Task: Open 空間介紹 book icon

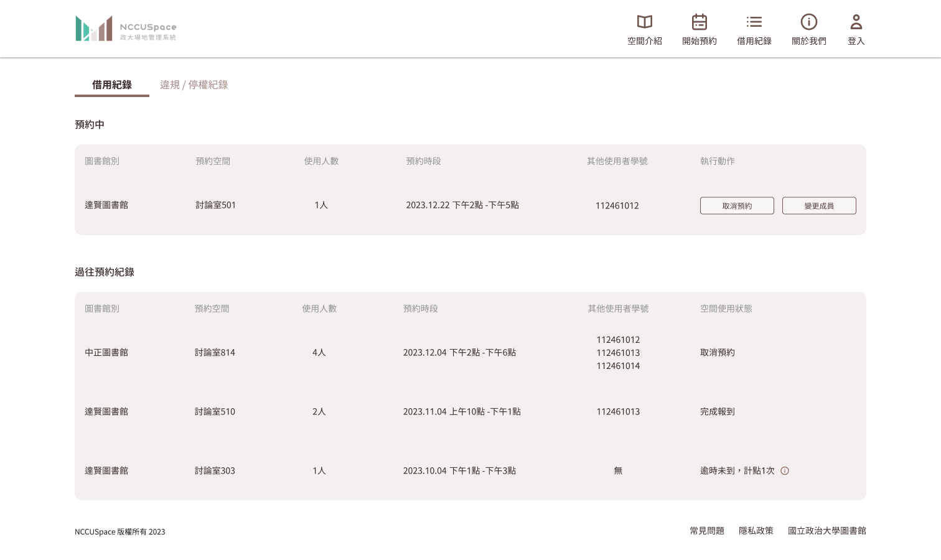Action: (x=644, y=22)
